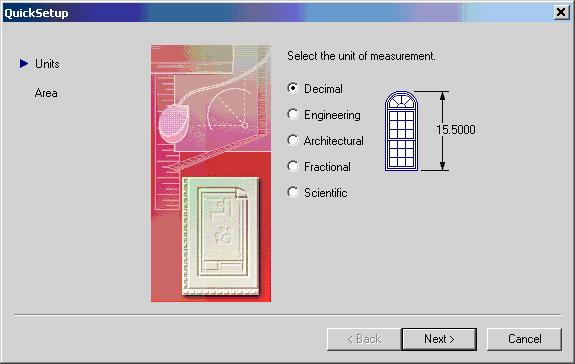This screenshot has width=575, height=364.
Task: Go to the Area step in the sidebar
Action: (46, 93)
